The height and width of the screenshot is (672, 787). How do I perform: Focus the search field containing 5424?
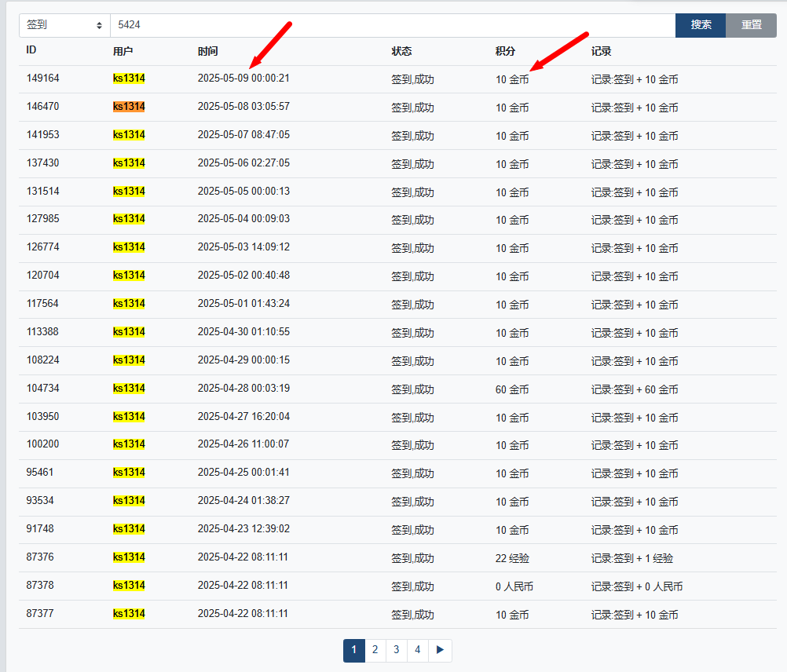coord(393,25)
